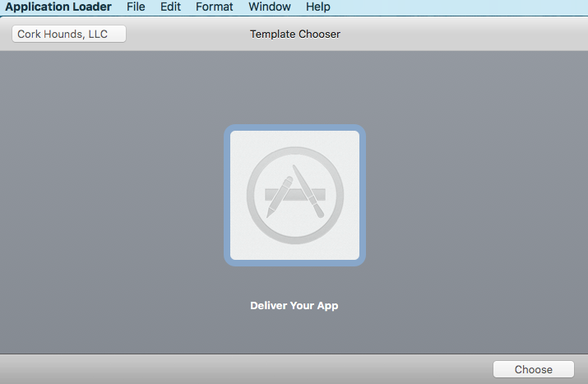This screenshot has height=384, width=588.
Task: Open the File menu
Action: coord(136,7)
